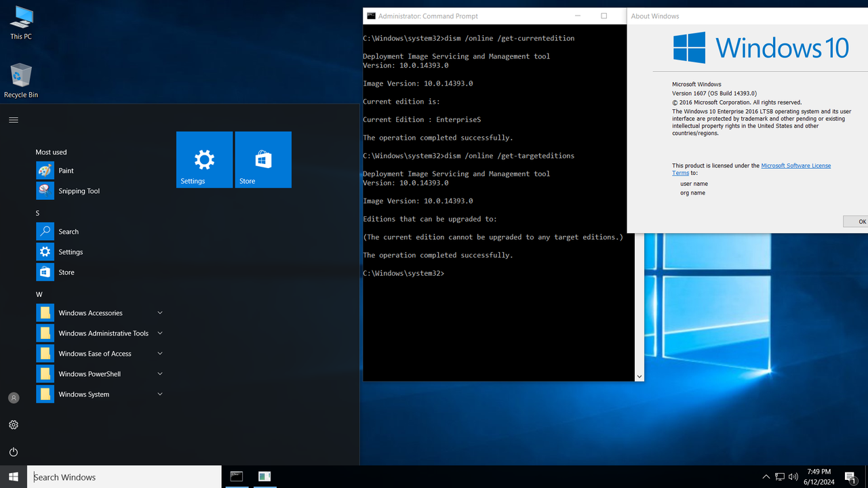868x488 pixels.
Task: Click "Current Edition : EnterpriseS" text line
Action: [x=422, y=120]
